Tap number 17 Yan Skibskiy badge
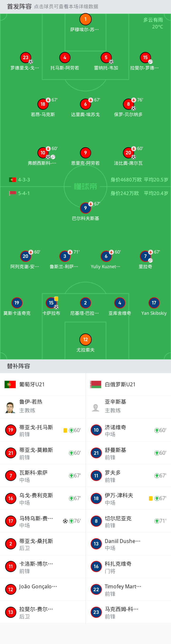The height and width of the screenshot is (644, 171). point(154,303)
